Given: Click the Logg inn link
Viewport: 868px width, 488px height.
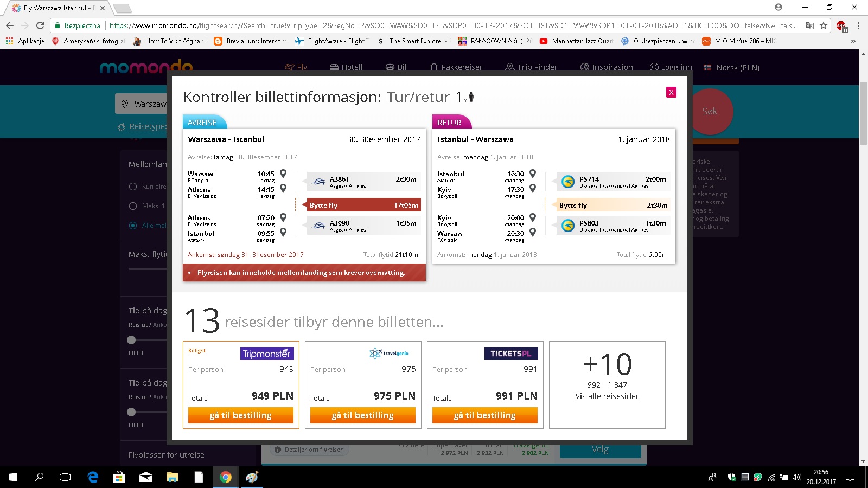Looking at the screenshot, I should [671, 67].
